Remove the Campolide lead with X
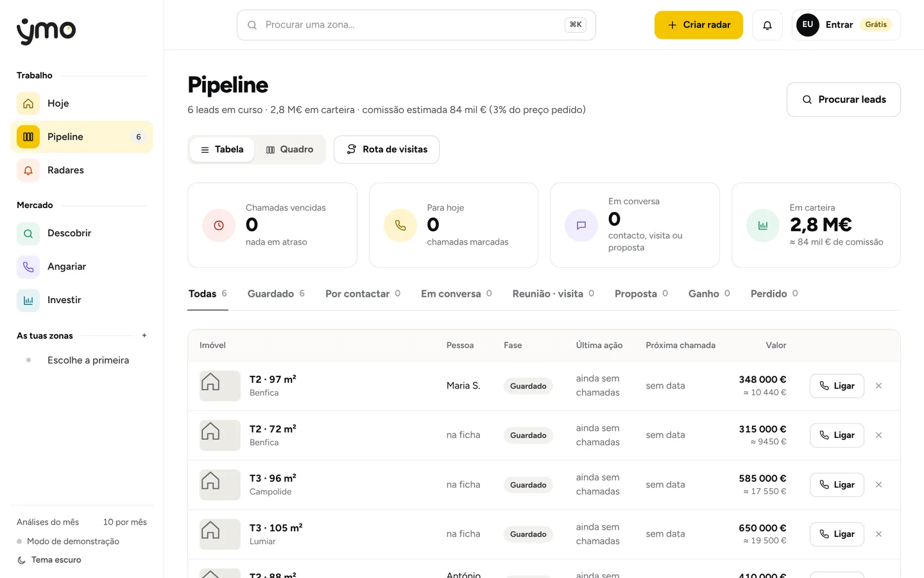Image resolution: width=924 pixels, height=578 pixels. tap(879, 485)
